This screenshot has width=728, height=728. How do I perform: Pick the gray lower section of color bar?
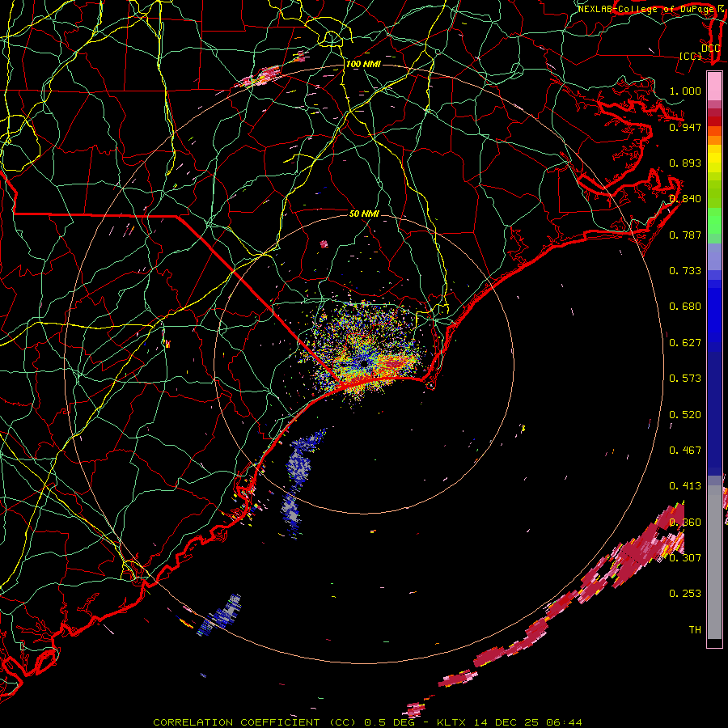714,562
